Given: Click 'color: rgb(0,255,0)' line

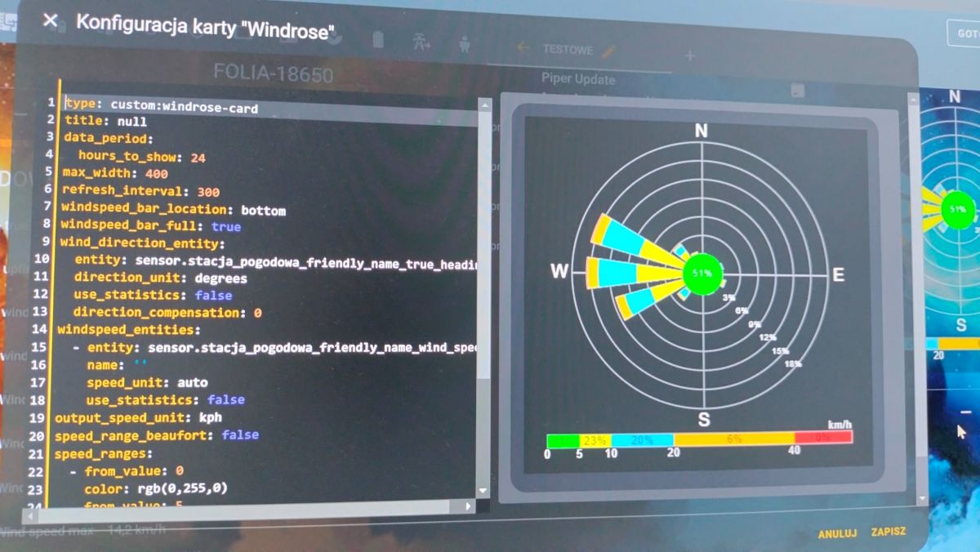Looking at the screenshot, I should (x=155, y=488).
